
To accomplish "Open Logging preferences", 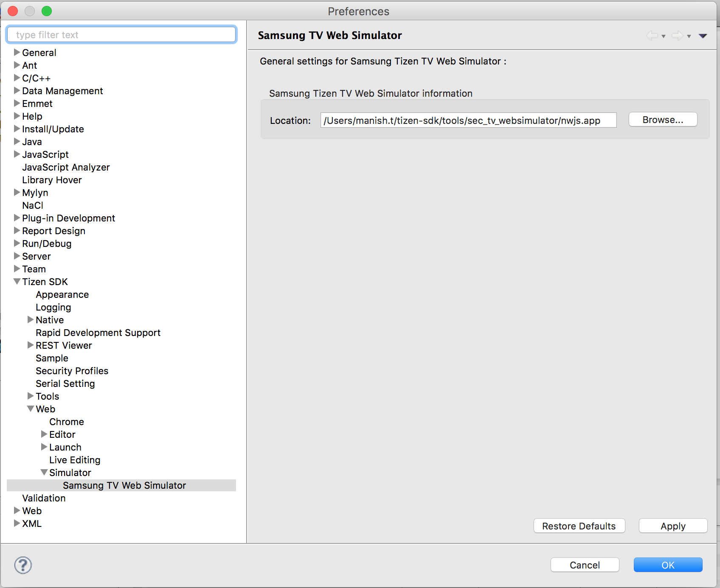I will coord(53,307).
